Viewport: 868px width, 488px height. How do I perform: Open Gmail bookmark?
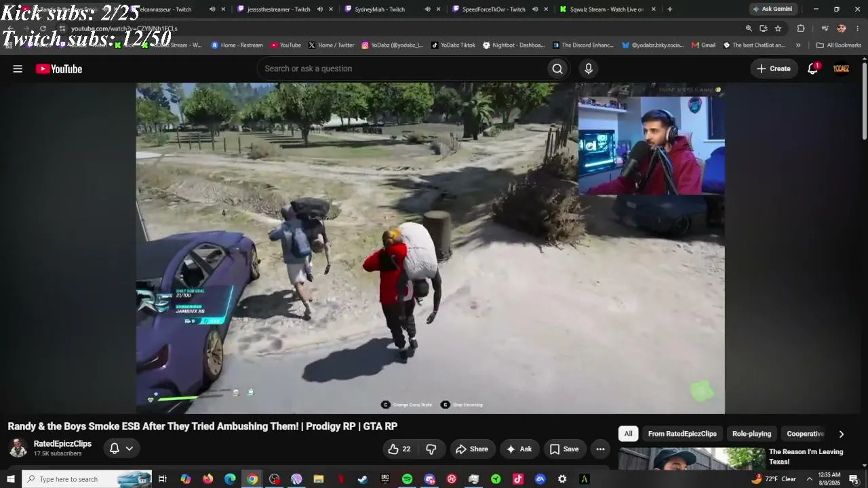click(703, 45)
